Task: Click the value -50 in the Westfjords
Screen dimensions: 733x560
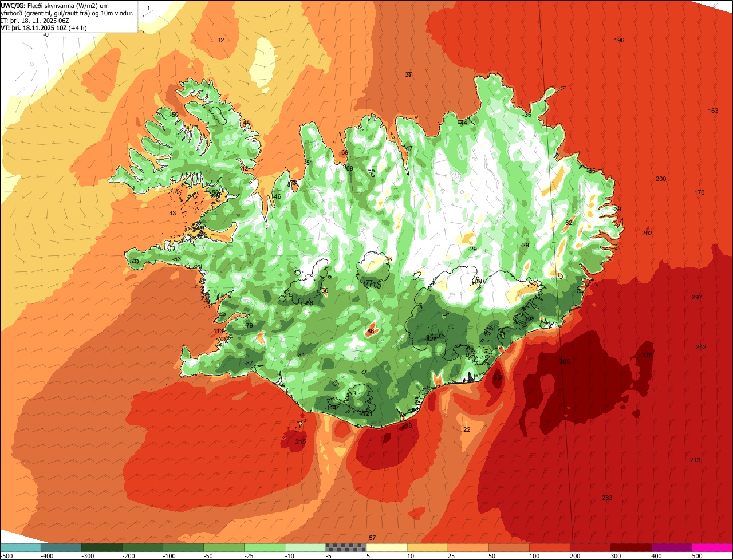Action: coord(174,115)
